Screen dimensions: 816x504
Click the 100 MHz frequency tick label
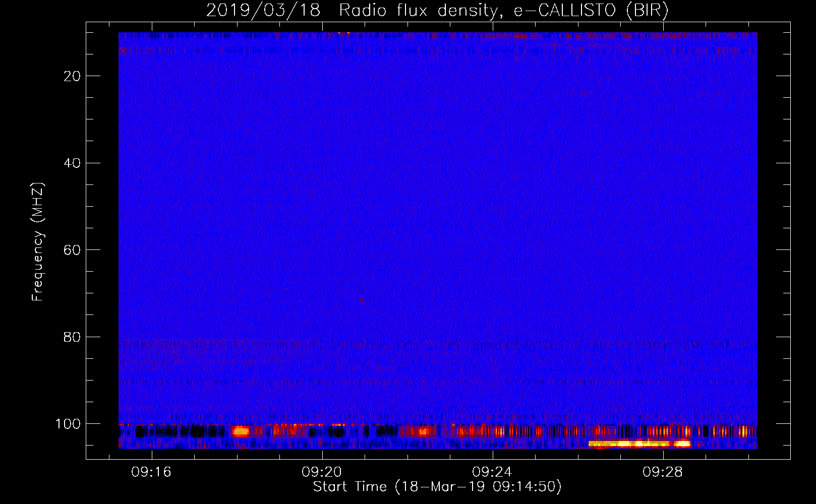click(68, 424)
